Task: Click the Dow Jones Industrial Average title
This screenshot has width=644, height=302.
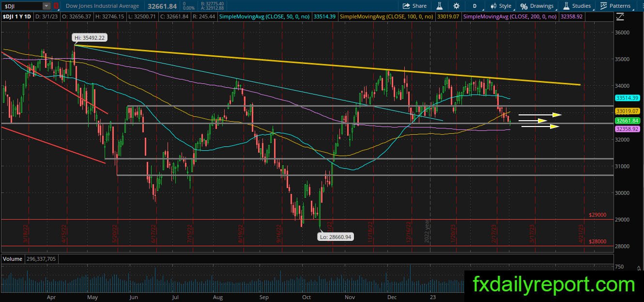Action: coord(101,6)
